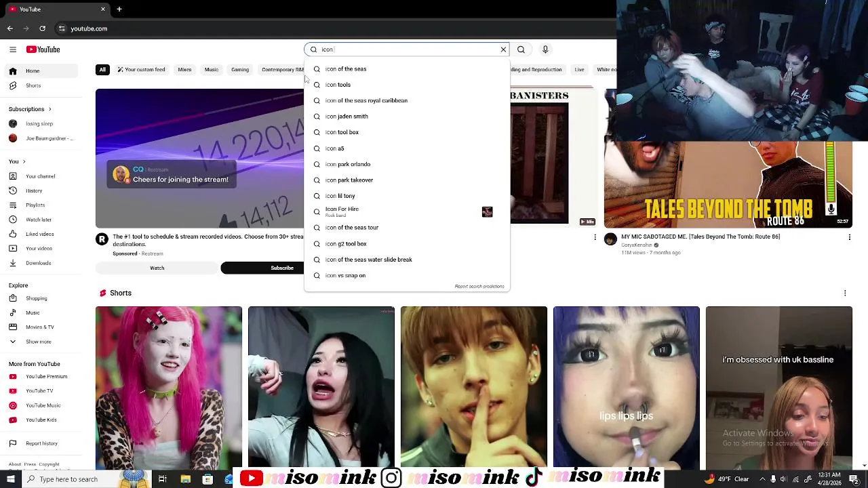Play the pink-haired Short thumbnail
Screen dimensions: 868x488
pyautogui.click(x=168, y=387)
